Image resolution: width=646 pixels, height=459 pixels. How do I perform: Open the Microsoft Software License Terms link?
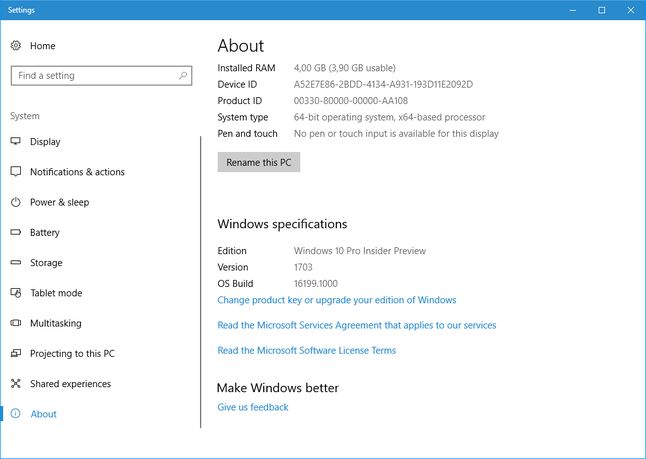307,350
